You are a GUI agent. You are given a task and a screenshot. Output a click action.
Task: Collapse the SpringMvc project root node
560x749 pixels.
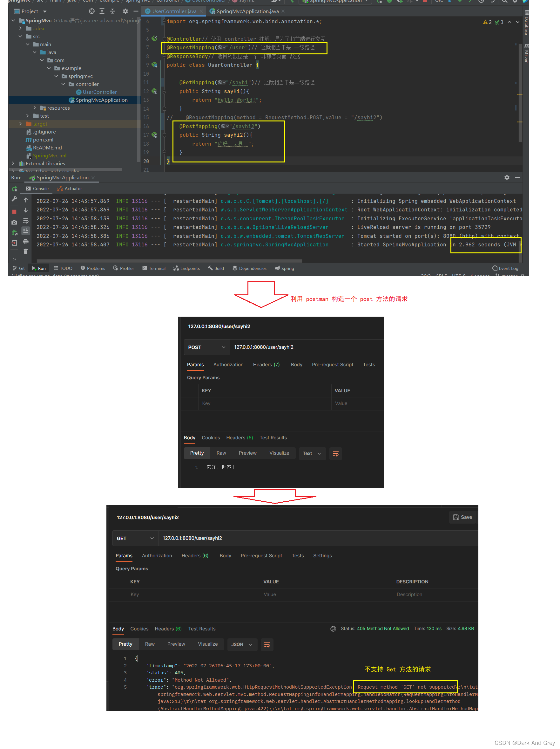(x=13, y=21)
